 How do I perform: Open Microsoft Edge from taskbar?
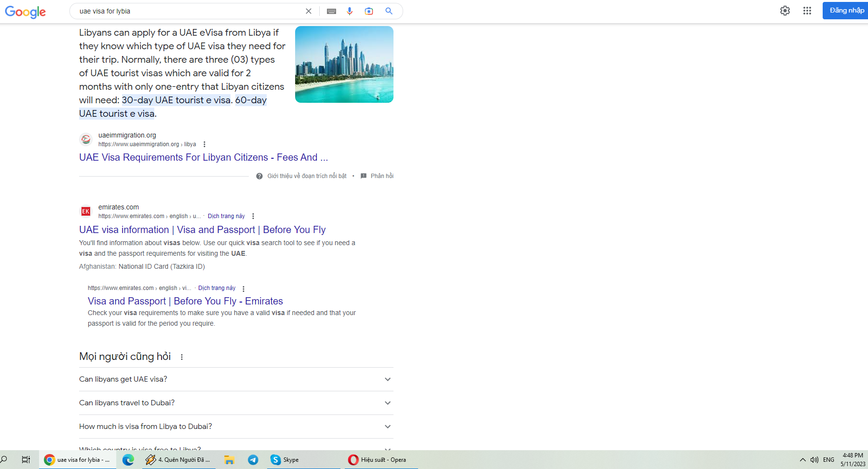128,460
